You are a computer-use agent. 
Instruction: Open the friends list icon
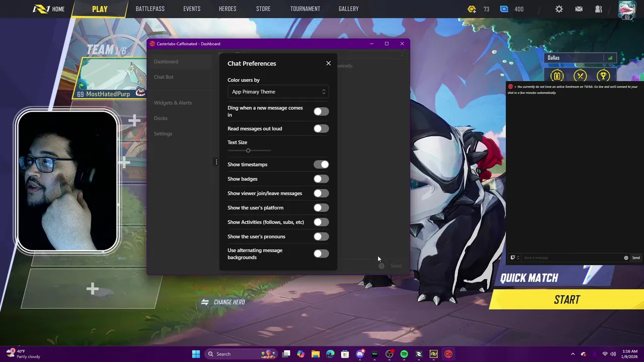pos(599,9)
